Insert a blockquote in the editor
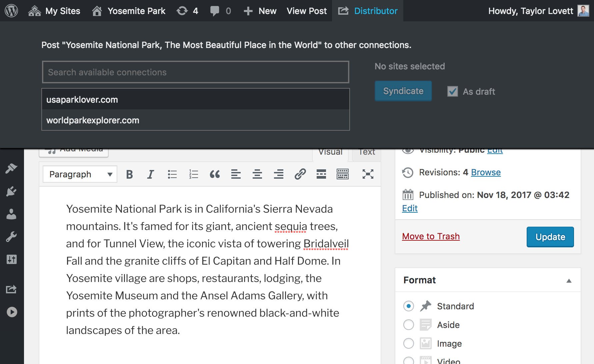The height and width of the screenshot is (364, 594). [215, 174]
